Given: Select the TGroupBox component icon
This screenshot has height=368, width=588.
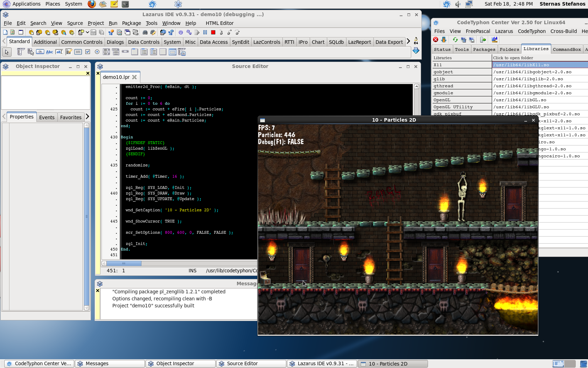Looking at the screenshot, I should pyautogui.click(x=134, y=52).
